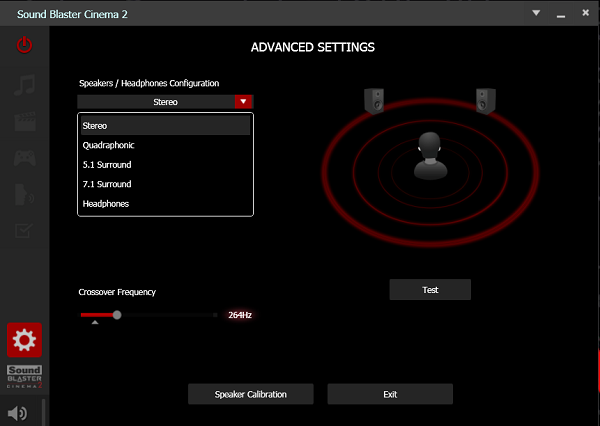600x426 pixels.
Task: Minimize the Sound Blaster window
Action: (561, 16)
